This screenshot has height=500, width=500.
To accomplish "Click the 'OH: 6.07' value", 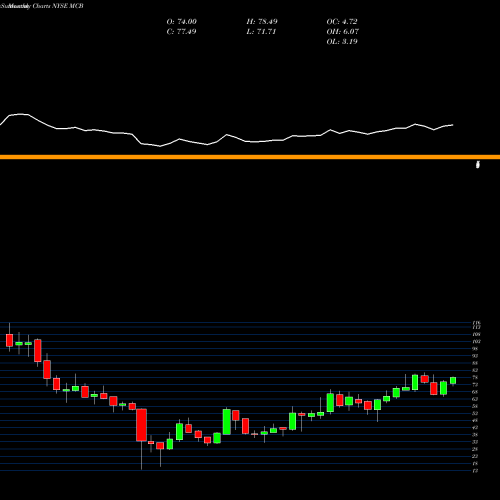I will (343, 32).
